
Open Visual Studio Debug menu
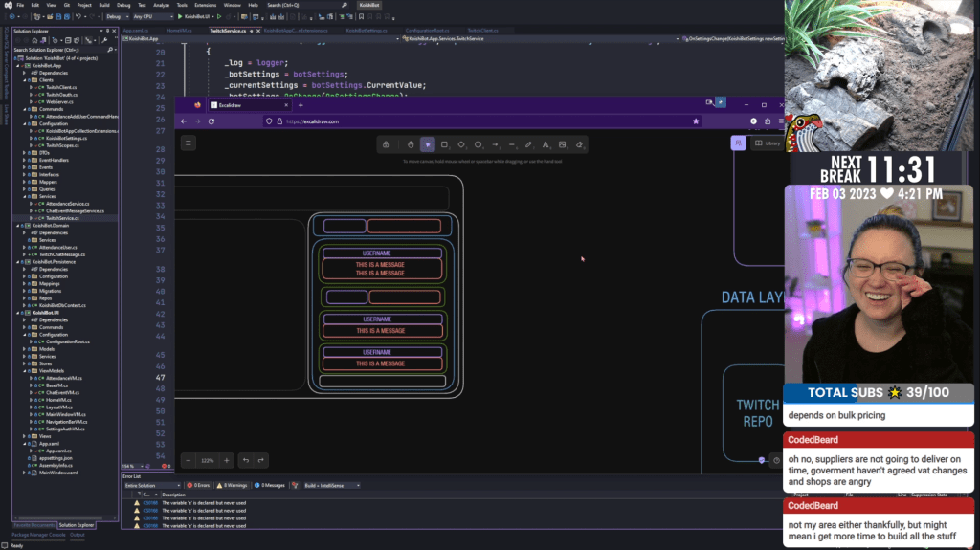[123, 5]
